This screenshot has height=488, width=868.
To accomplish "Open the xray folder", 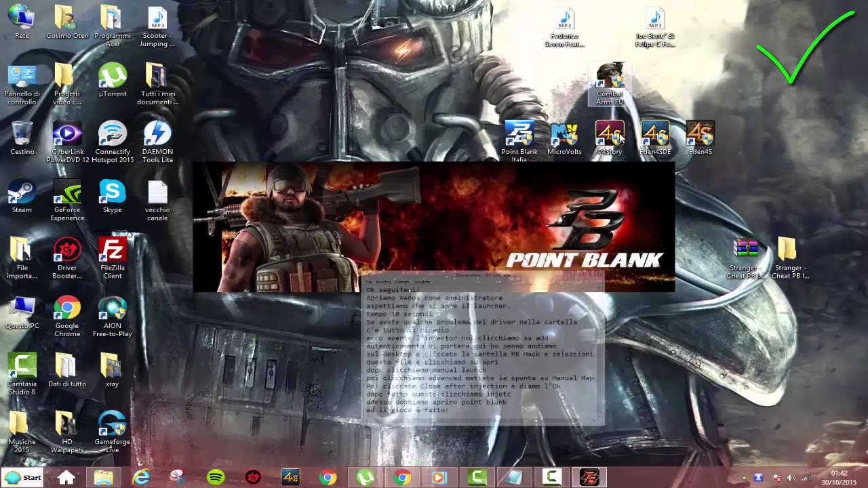I will 112,370.
